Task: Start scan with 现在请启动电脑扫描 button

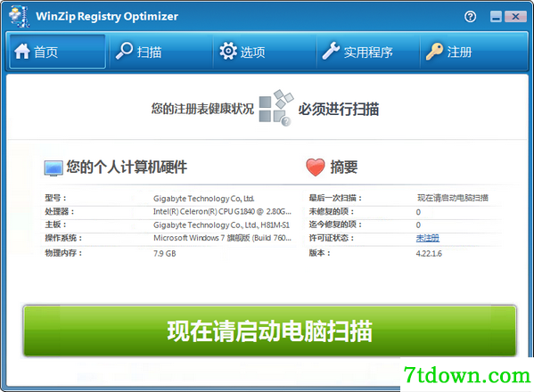Action: coord(270,331)
